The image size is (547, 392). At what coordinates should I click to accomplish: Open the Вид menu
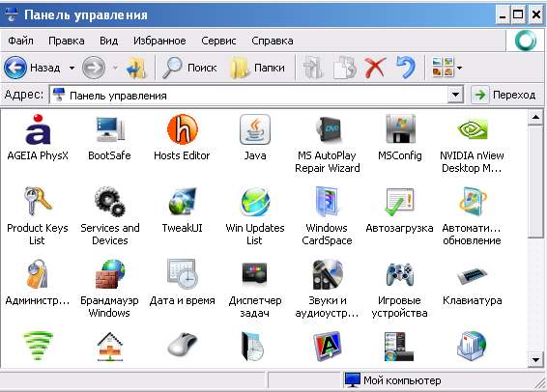[x=109, y=41]
